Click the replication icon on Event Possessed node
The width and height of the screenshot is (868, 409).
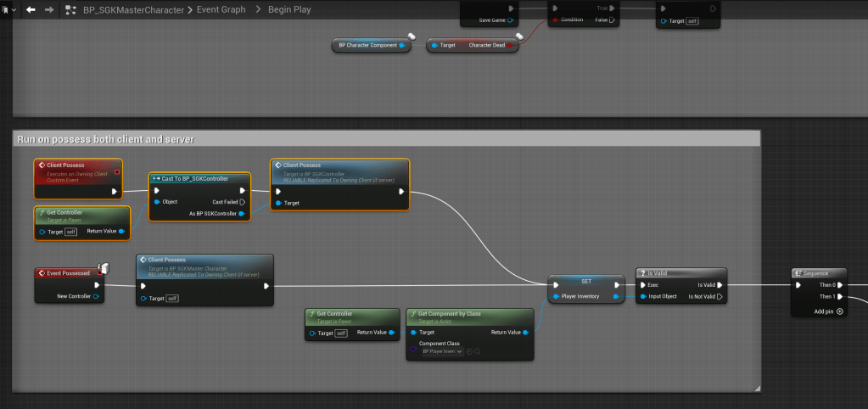[x=101, y=268]
